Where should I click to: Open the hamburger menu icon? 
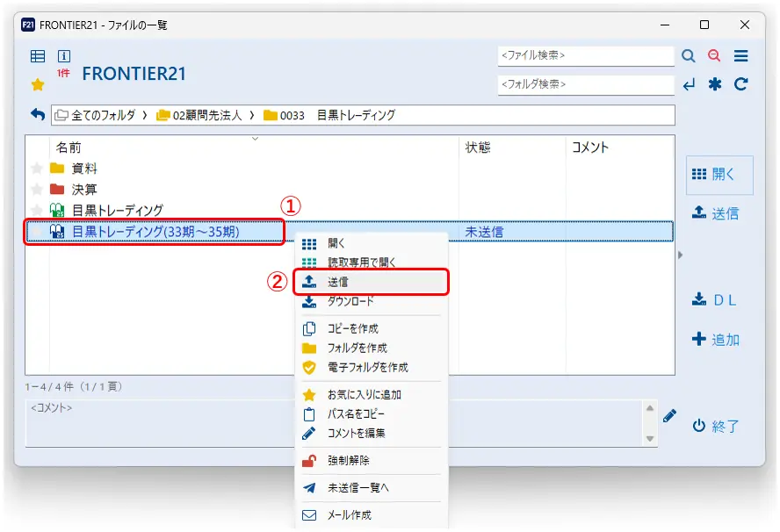click(741, 56)
